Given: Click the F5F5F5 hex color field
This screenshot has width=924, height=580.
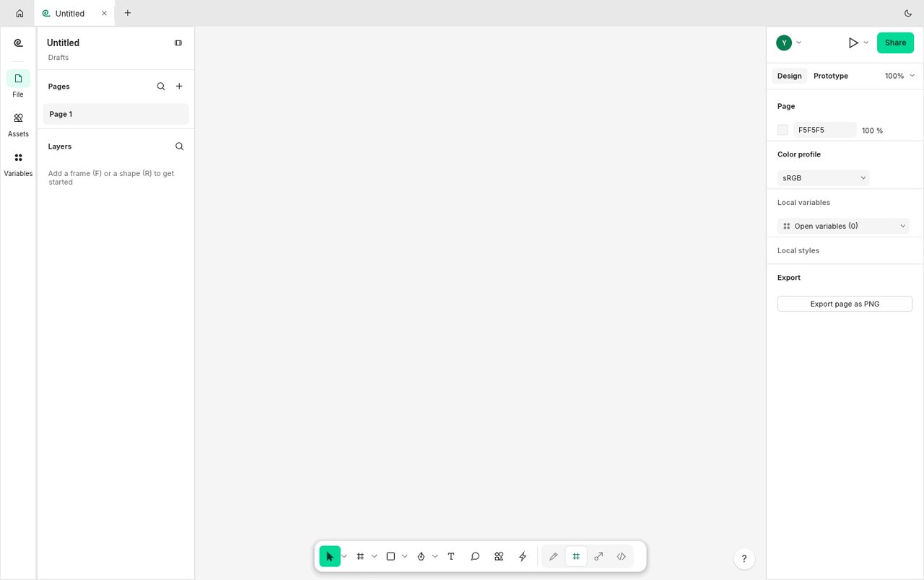Looking at the screenshot, I should coord(824,130).
